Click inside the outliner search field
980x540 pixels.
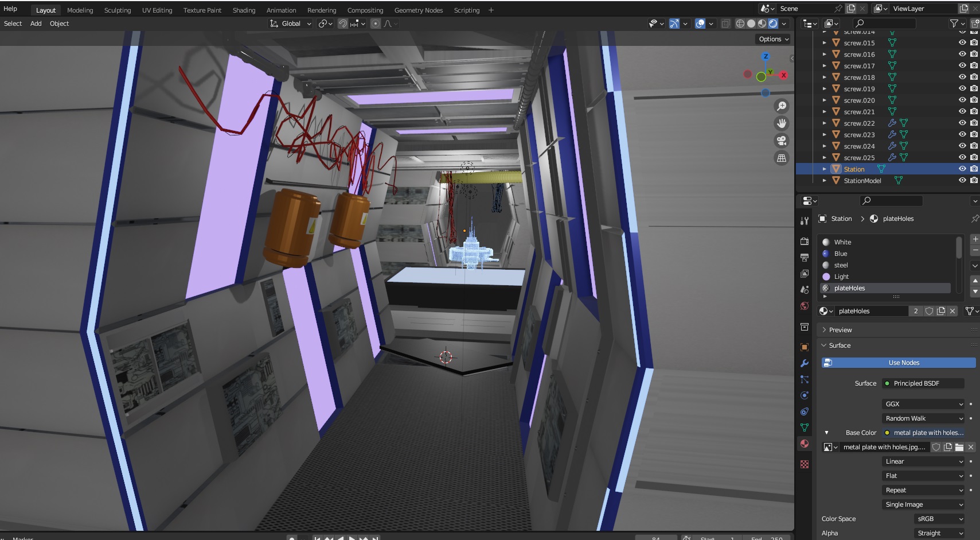(883, 24)
